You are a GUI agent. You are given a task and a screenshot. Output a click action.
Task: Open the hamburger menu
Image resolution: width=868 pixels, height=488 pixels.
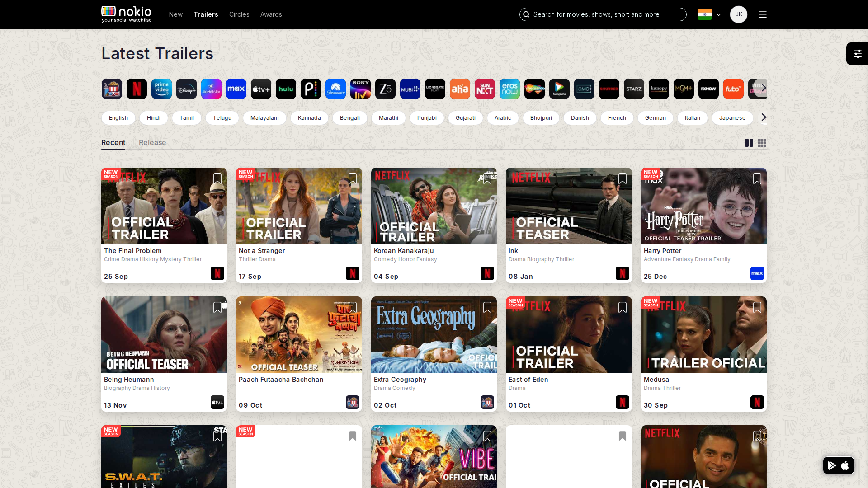point(763,14)
